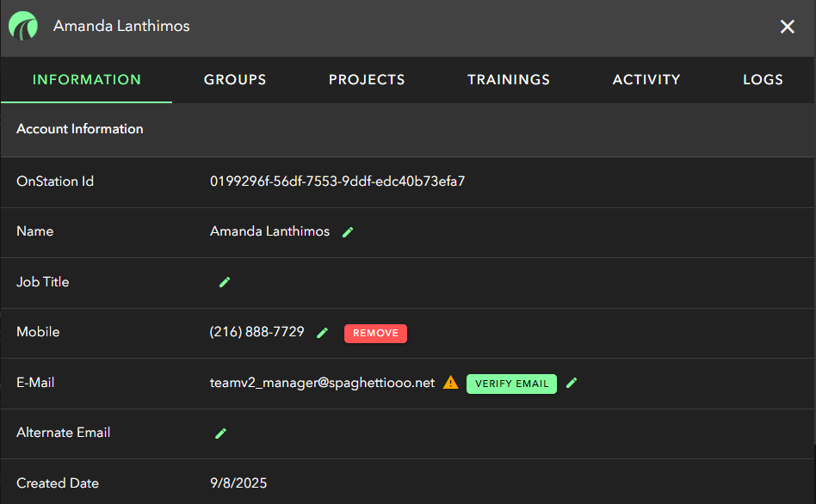
Task: Click the E-Mail edit pencil icon
Action: click(x=572, y=383)
